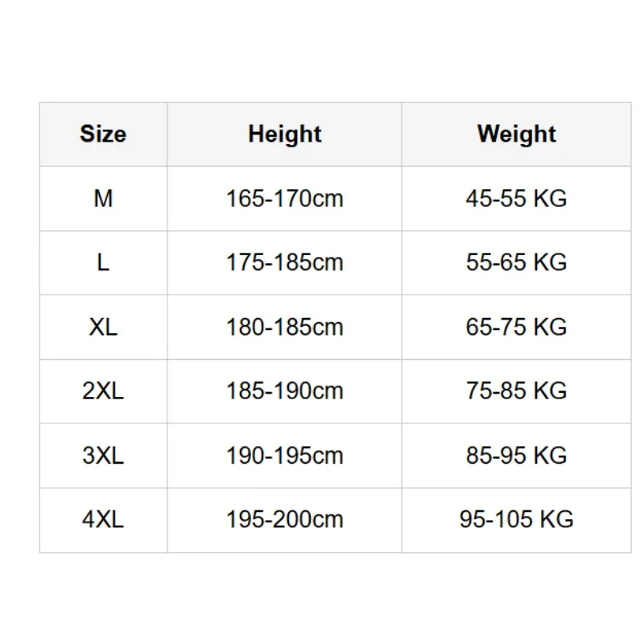
Task: Click the 195-200cm height cell
Action: [x=284, y=520]
